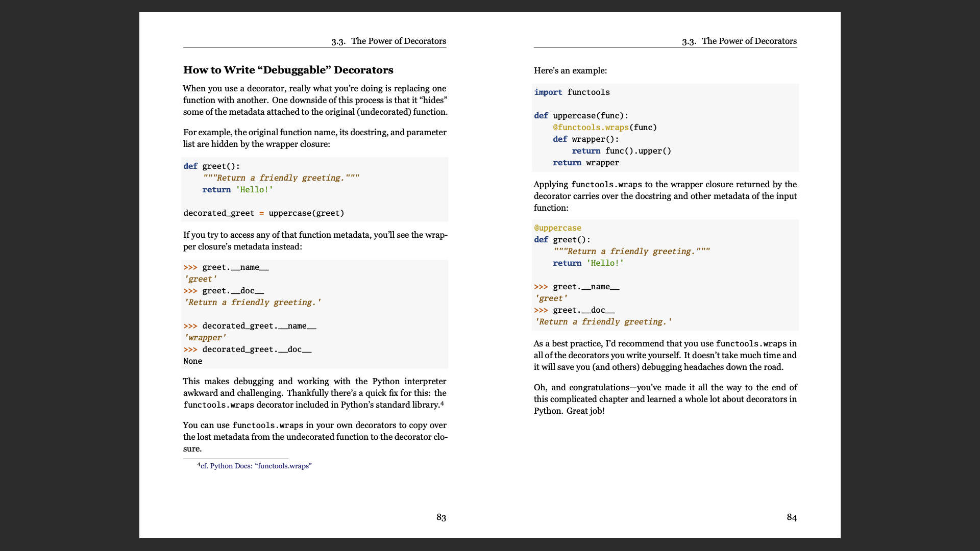Click "Here's an example:" text

570,70
